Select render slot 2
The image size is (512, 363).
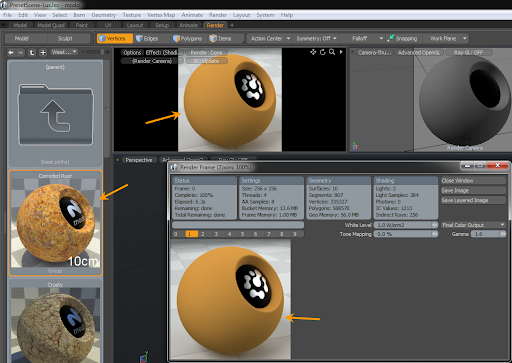203,234
